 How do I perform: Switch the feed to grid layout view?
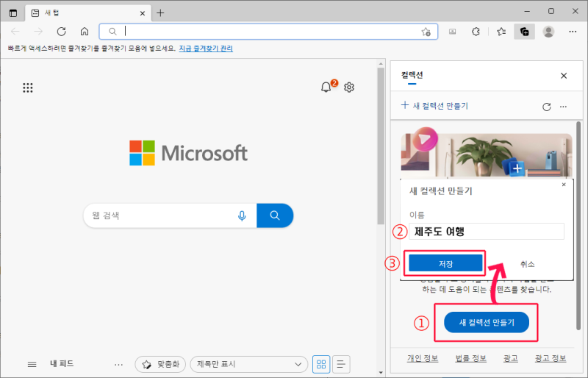coord(321,364)
